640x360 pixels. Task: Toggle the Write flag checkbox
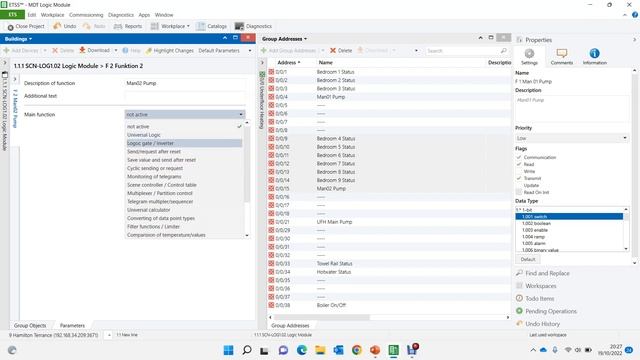coord(519,171)
